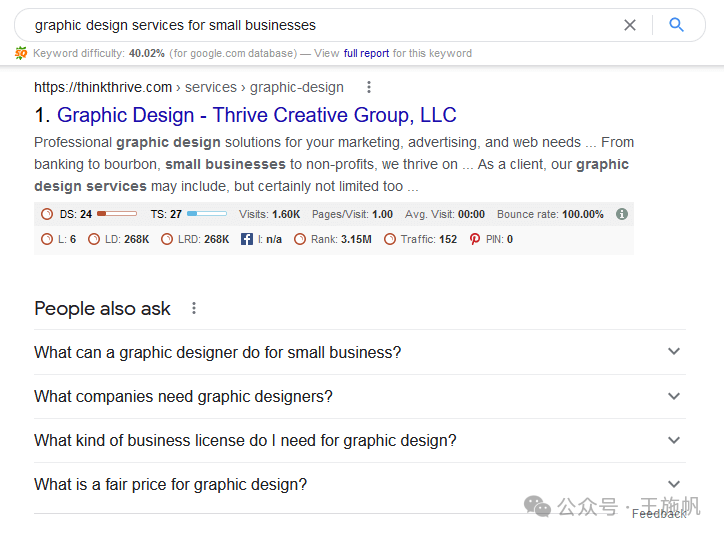
Task: Click the circle icon beside LRD: 268K
Action: click(x=167, y=239)
